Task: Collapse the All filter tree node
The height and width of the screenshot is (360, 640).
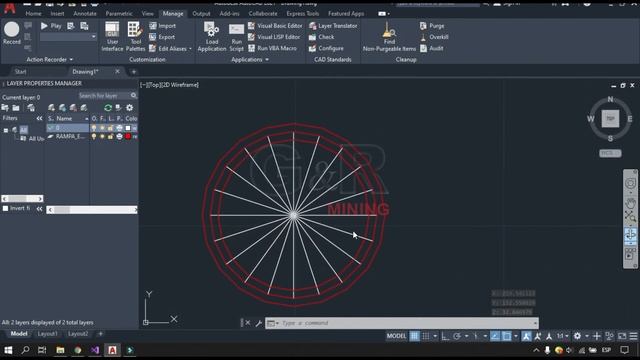Action: 6,130
